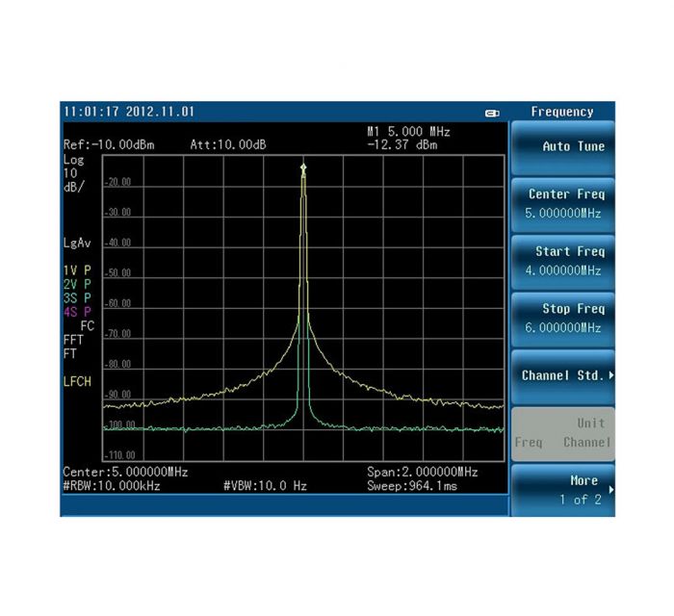Click the Ref:-10.00dBm reference level readout

coord(108,144)
